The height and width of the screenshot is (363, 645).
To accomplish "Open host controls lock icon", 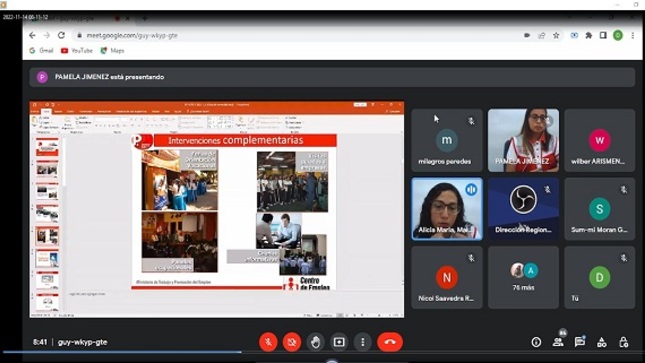I will point(624,342).
